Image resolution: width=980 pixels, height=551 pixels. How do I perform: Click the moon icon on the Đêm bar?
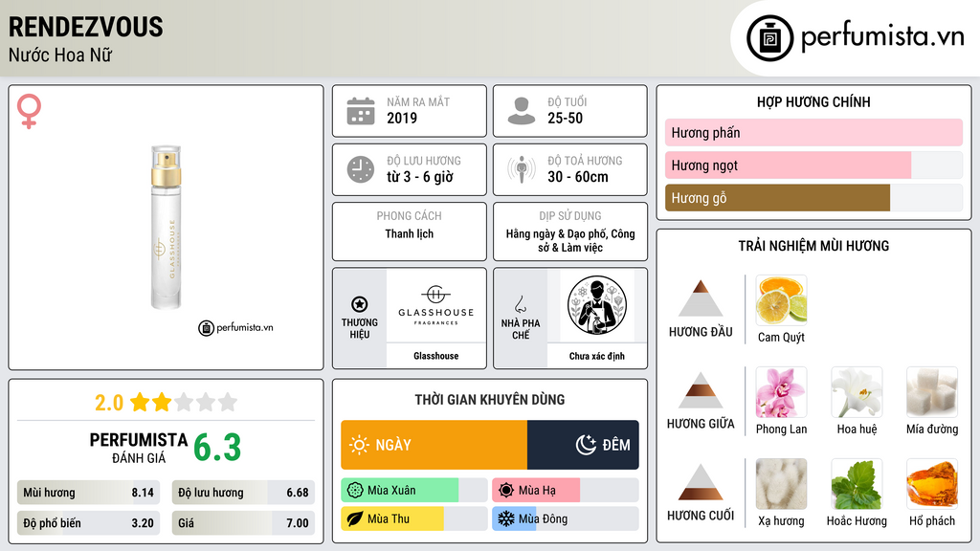(x=586, y=445)
